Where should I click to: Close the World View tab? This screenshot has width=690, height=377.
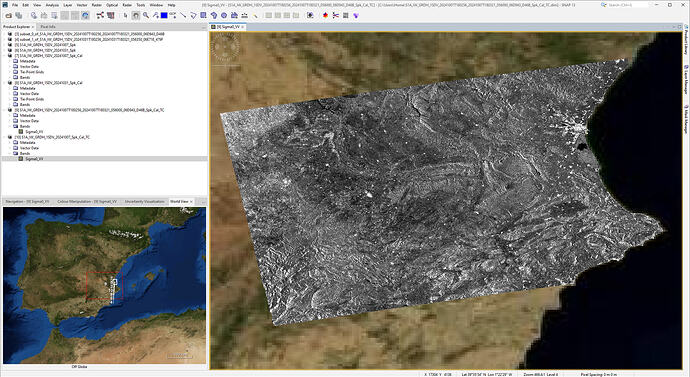[191, 201]
